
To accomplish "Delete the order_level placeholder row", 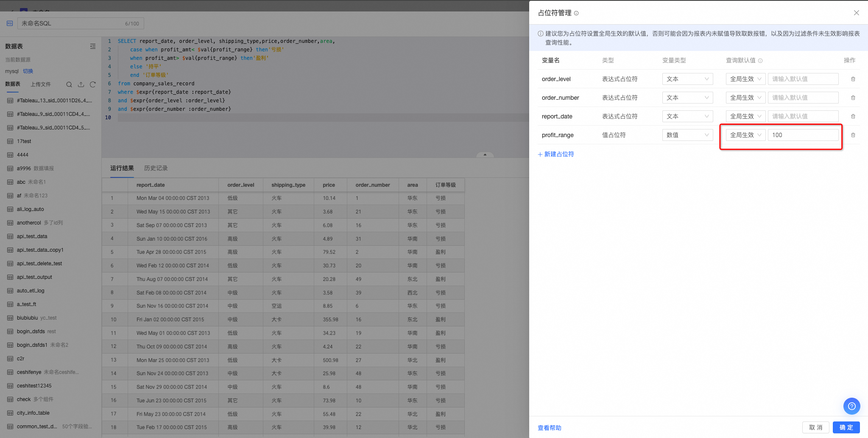I will 853,79.
